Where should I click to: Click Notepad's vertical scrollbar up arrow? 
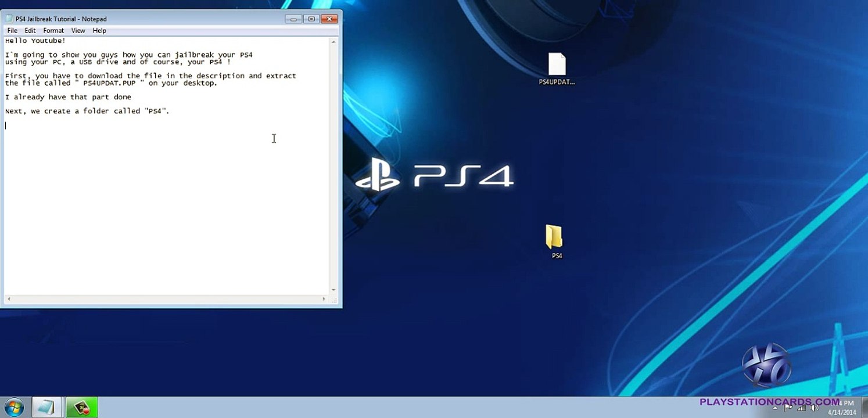tap(333, 42)
